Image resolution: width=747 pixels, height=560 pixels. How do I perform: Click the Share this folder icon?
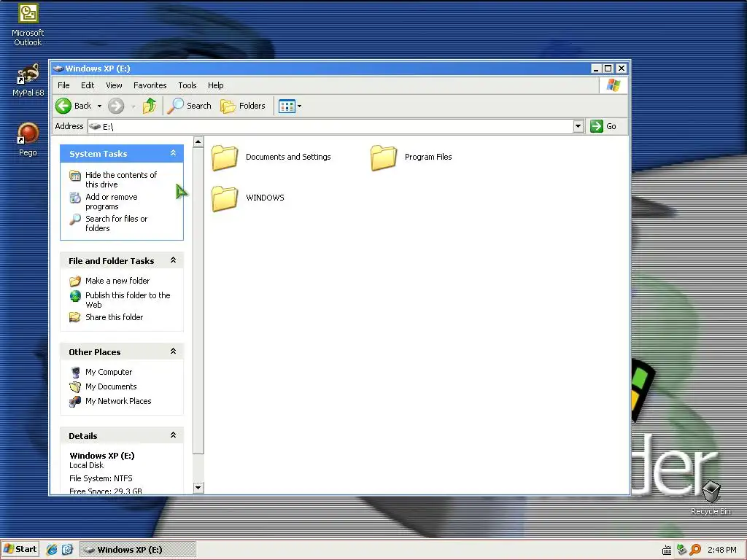click(75, 317)
